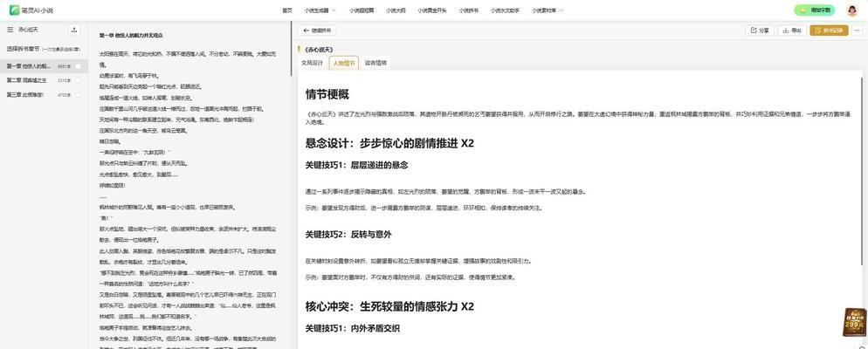
Task: Click the orange 拆书记录 button
Action: [x=829, y=31]
